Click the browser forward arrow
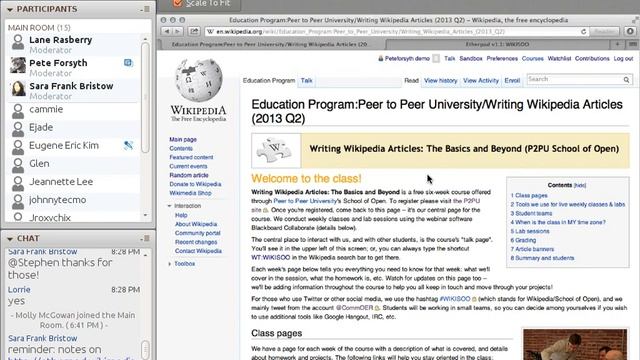640x360 pixels. click(178, 31)
